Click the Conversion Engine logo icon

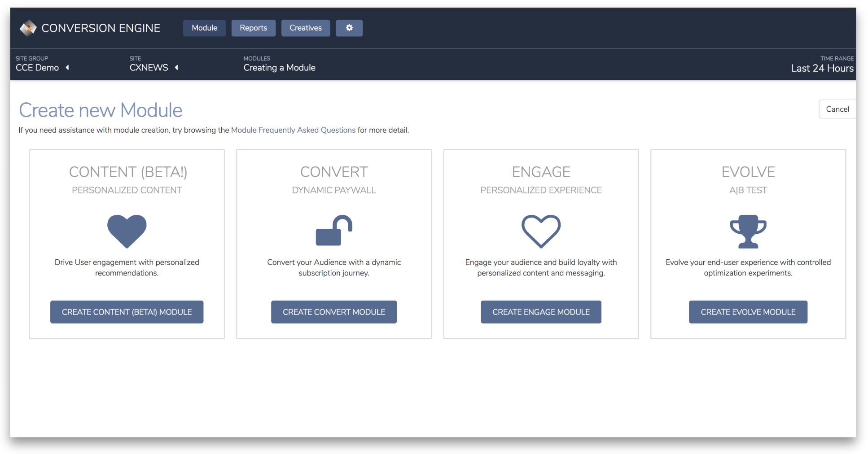click(28, 28)
